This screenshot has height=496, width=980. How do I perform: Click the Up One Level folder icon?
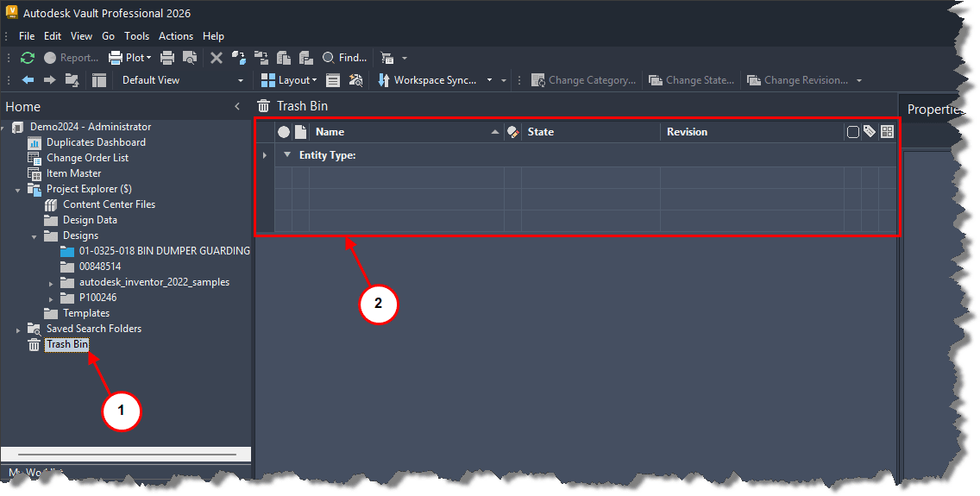[x=72, y=80]
